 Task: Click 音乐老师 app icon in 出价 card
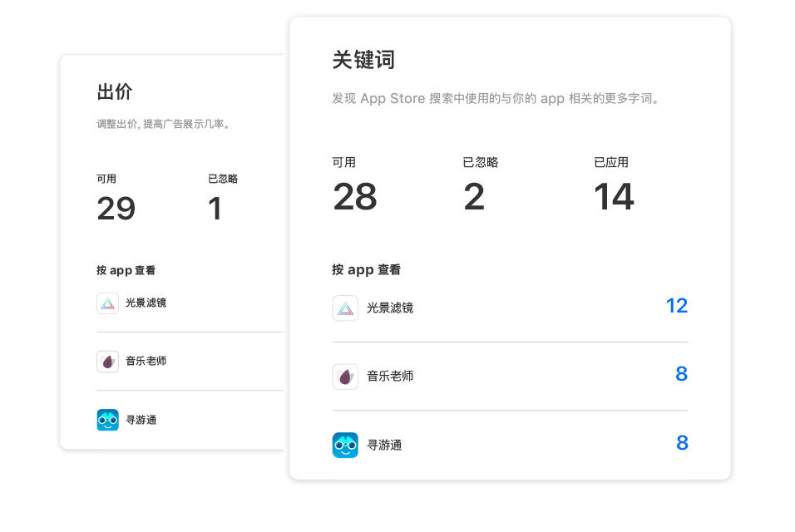coord(107,362)
